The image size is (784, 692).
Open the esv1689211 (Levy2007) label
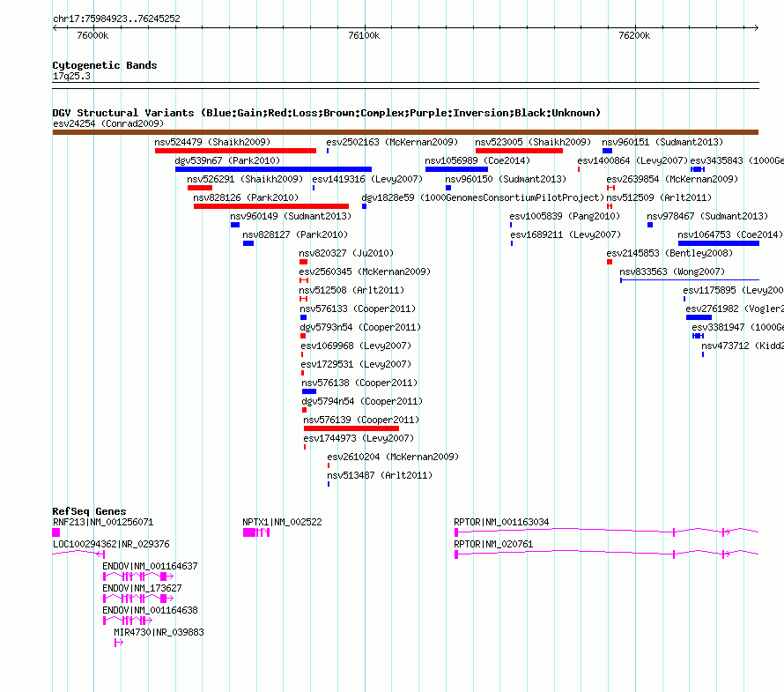point(566,234)
